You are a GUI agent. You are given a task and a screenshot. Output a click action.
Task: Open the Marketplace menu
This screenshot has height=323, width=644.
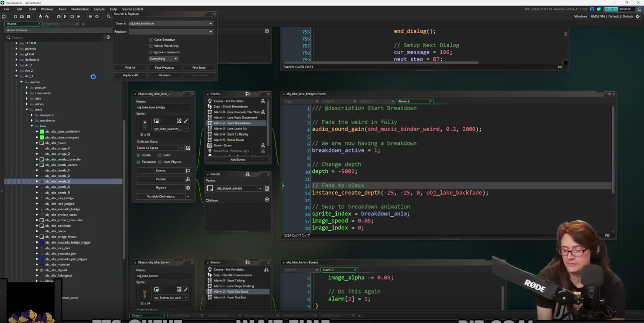click(80, 9)
